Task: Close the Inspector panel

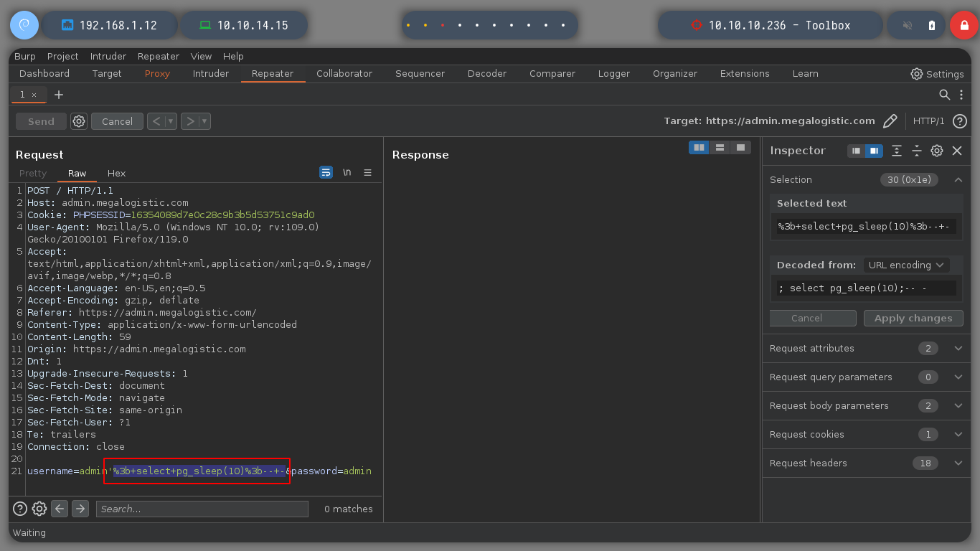Action: [957, 151]
